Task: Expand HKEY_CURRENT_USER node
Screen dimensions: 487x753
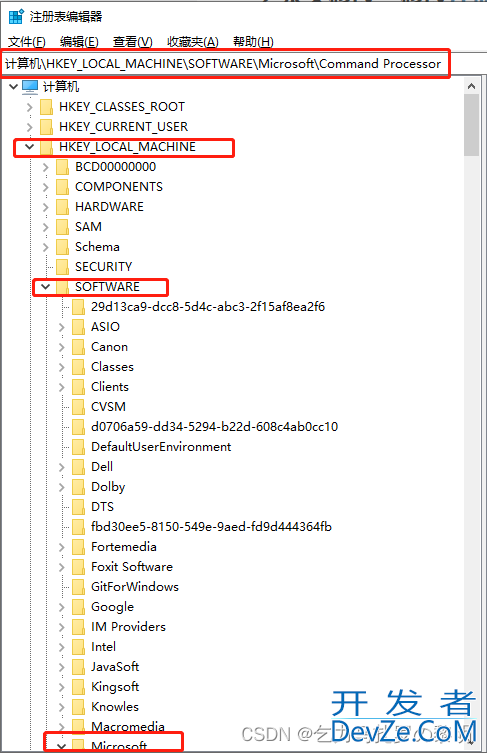Action: point(30,127)
